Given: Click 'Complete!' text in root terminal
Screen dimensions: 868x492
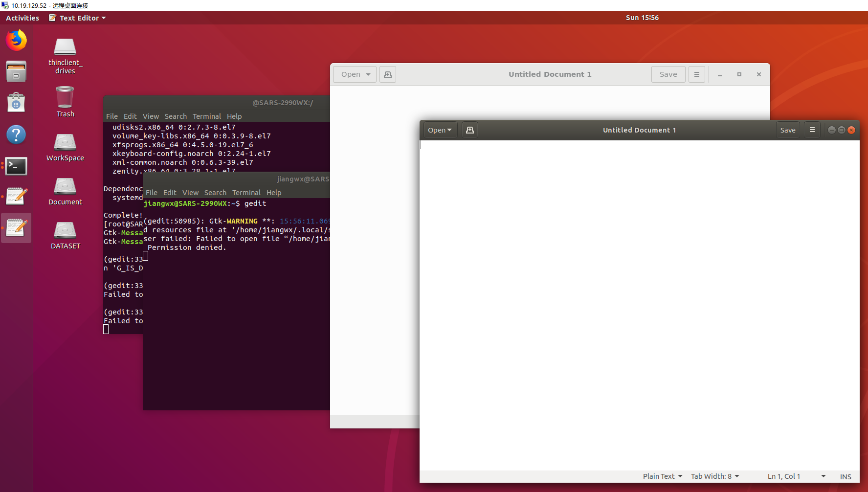Looking at the screenshot, I should (x=123, y=215).
